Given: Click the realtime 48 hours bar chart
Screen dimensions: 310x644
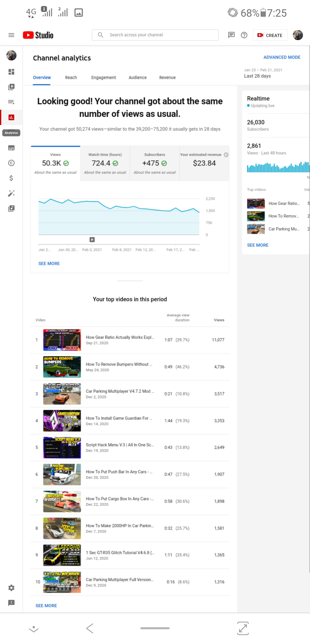Looking at the screenshot, I should point(278,167).
